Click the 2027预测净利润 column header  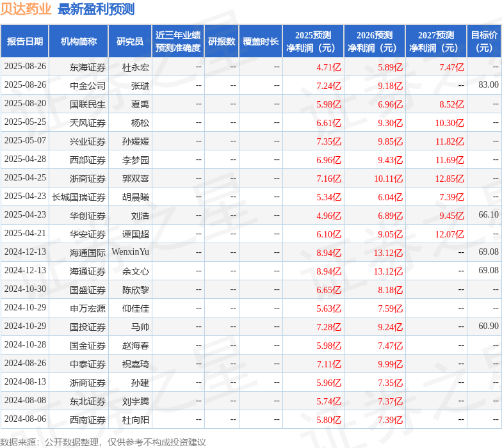tap(435, 42)
